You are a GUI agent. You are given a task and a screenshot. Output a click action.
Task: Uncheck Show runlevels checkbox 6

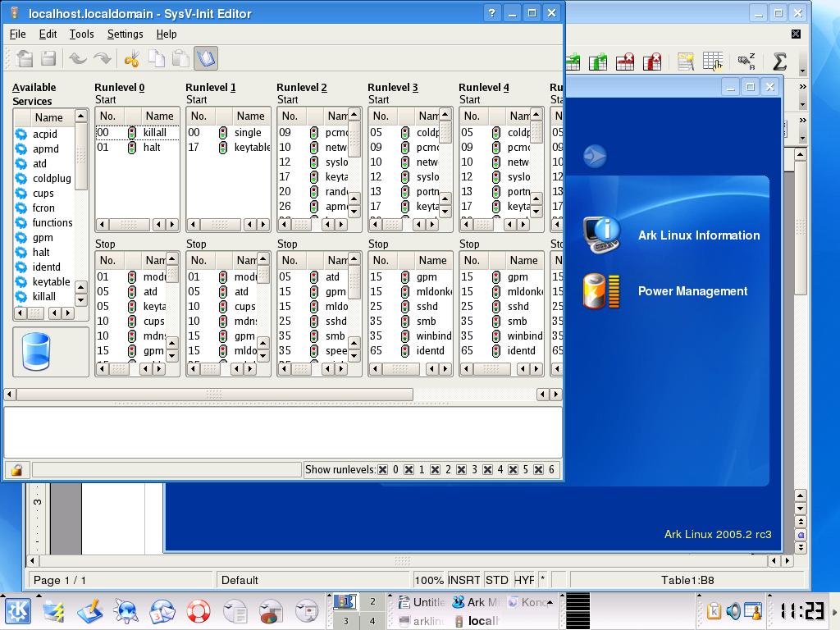pos(538,470)
